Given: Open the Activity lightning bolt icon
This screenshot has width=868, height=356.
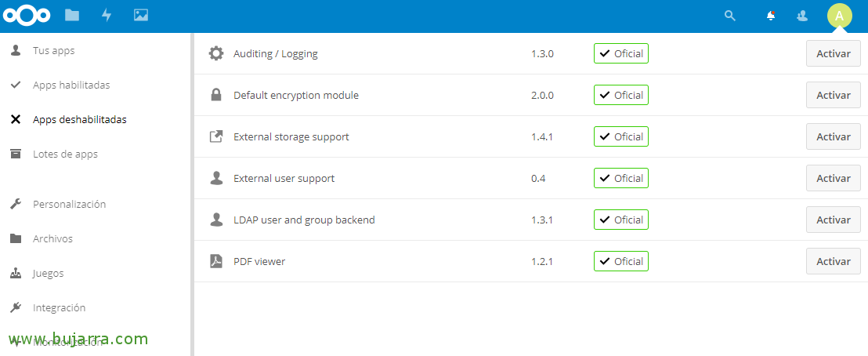Looking at the screenshot, I should click(107, 15).
